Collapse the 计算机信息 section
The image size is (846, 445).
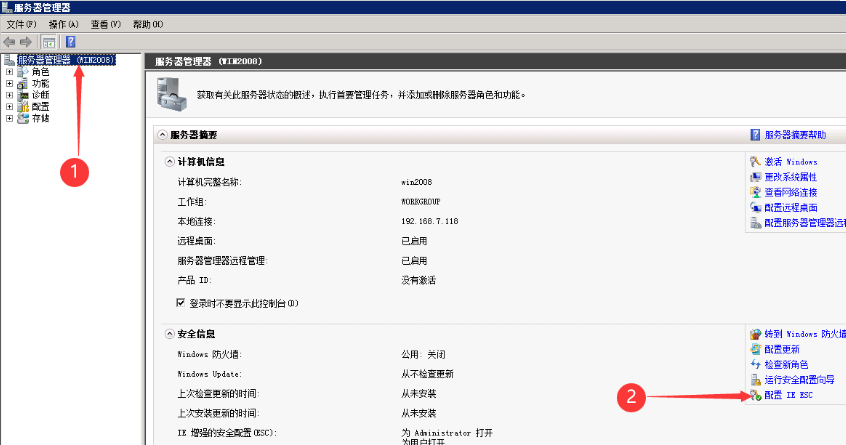pos(169,162)
